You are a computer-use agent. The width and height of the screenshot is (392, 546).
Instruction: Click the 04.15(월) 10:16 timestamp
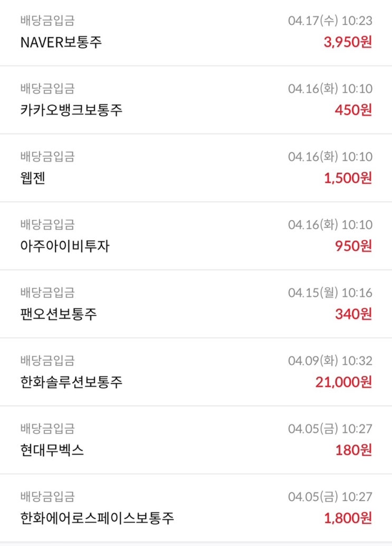(330, 293)
